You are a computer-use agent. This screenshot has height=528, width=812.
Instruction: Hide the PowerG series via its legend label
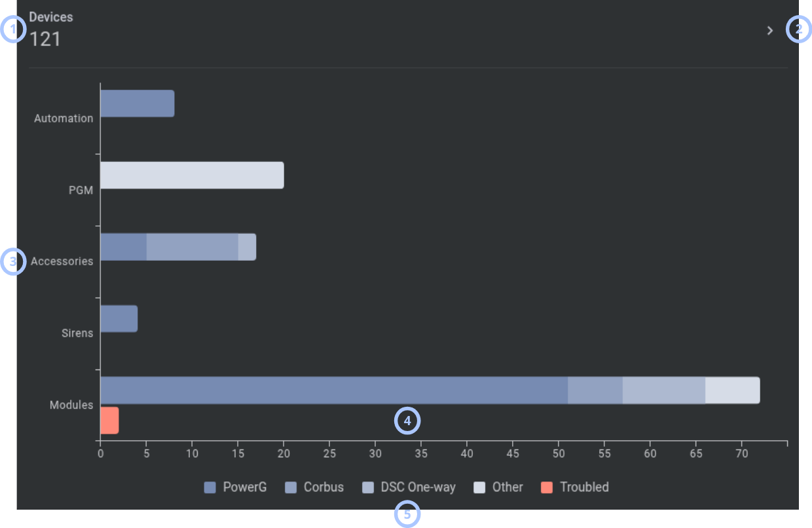[x=245, y=487]
